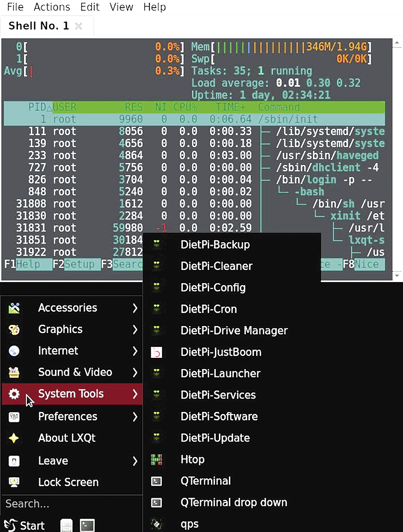Click F3 Search in htop
The width and height of the screenshot is (403, 532).
(x=122, y=264)
